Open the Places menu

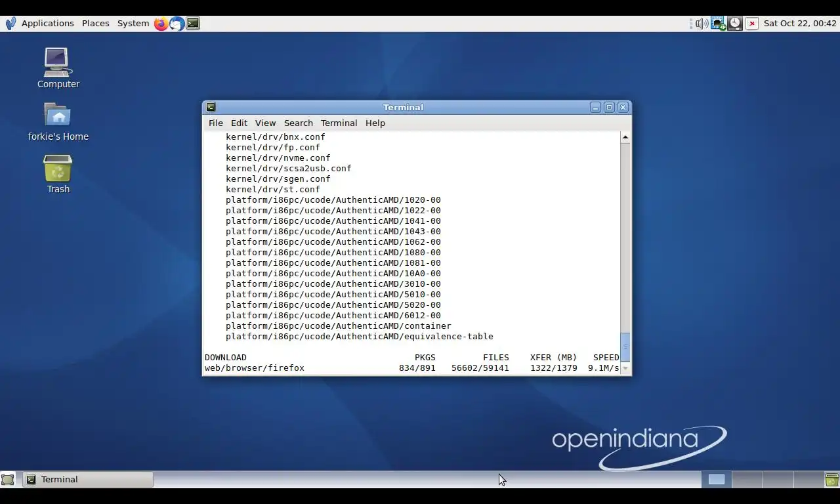tap(95, 23)
